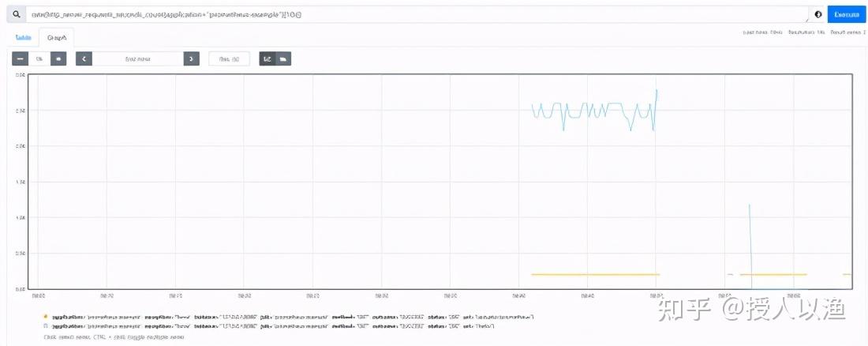Viewport: 868px width, 346px height.
Task: Decrease the graph range with the minus button
Action: pyautogui.click(x=21, y=58)
